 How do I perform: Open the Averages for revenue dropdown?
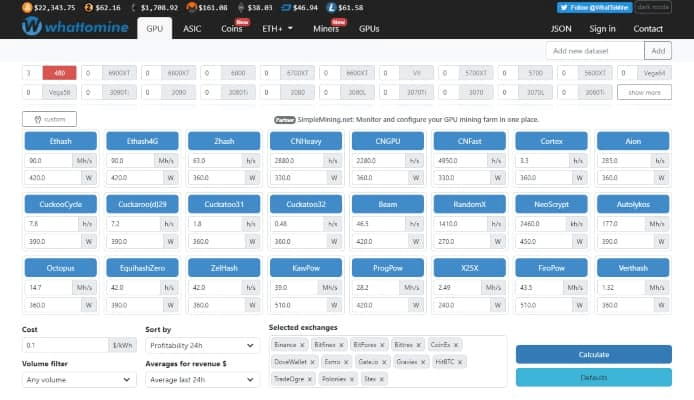click(x=202, y=380)
